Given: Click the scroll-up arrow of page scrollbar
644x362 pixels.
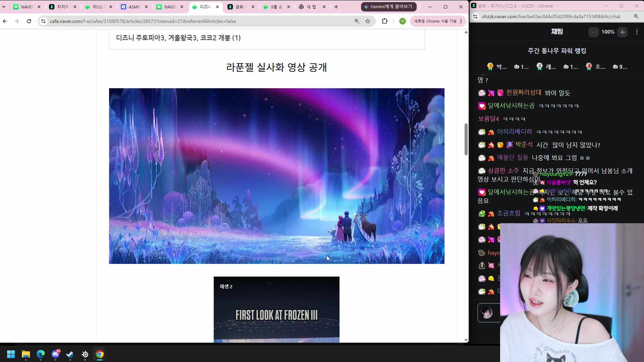Looking at the screenshot, I should [466, 32].
